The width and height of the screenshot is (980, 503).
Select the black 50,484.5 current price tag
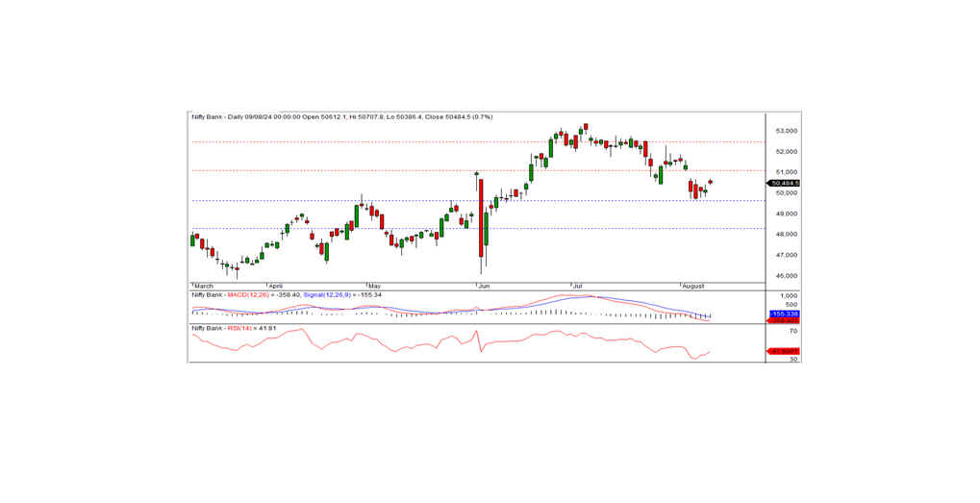coord(785,183)
